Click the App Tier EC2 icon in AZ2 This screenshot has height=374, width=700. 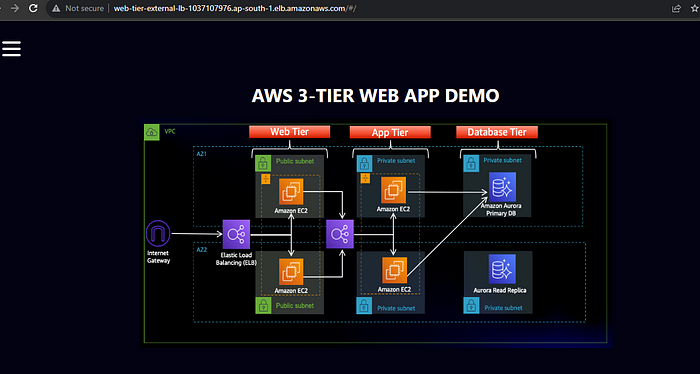(395, 270)
